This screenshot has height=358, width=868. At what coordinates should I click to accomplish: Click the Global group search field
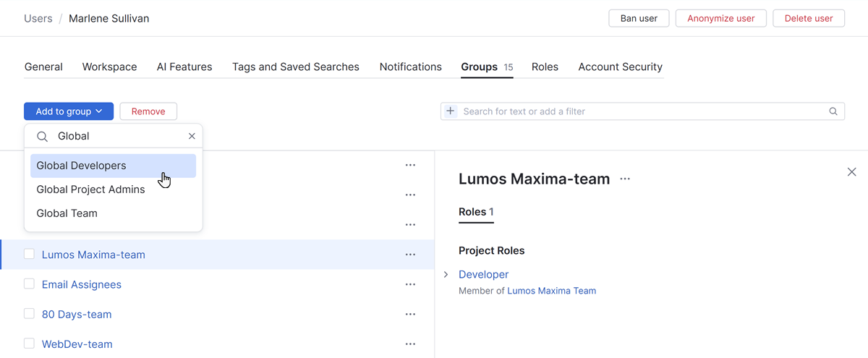pos(119,136)
